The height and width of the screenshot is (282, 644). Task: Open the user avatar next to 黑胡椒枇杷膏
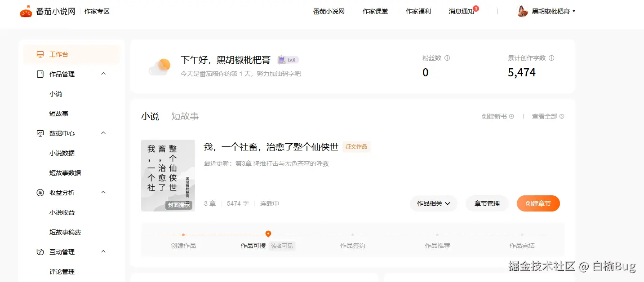(522, 11)
